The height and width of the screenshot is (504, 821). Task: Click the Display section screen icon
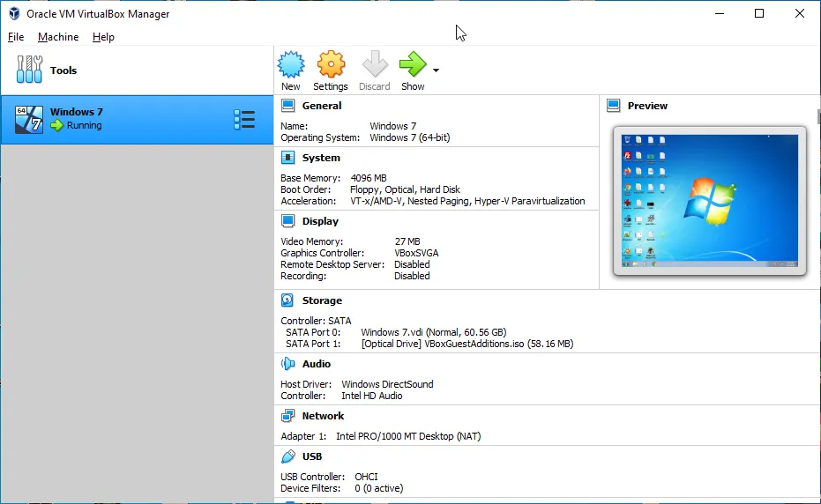[288, 221]
